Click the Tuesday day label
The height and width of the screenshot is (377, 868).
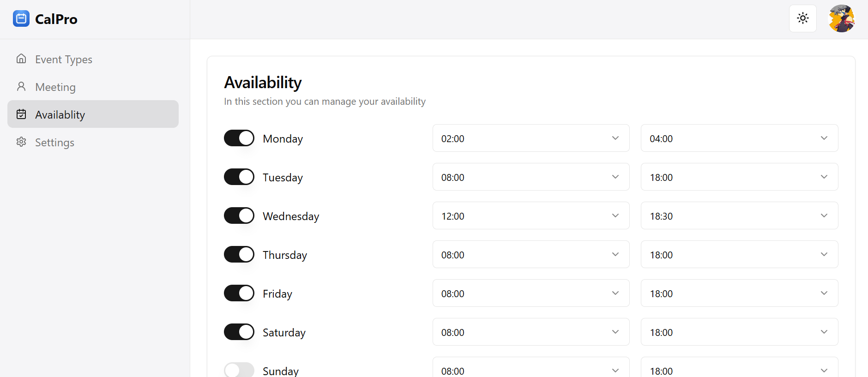coord(283,178)
